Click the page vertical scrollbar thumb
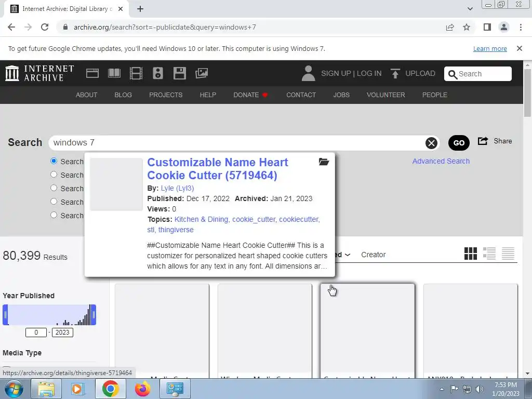Screen dimensions: 532x399 point(527,93)
